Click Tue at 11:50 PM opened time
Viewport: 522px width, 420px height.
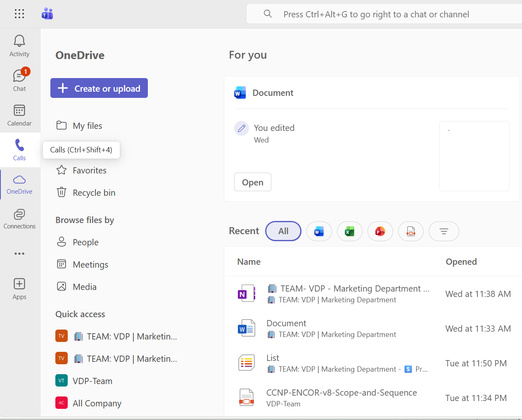pos(476,363)
